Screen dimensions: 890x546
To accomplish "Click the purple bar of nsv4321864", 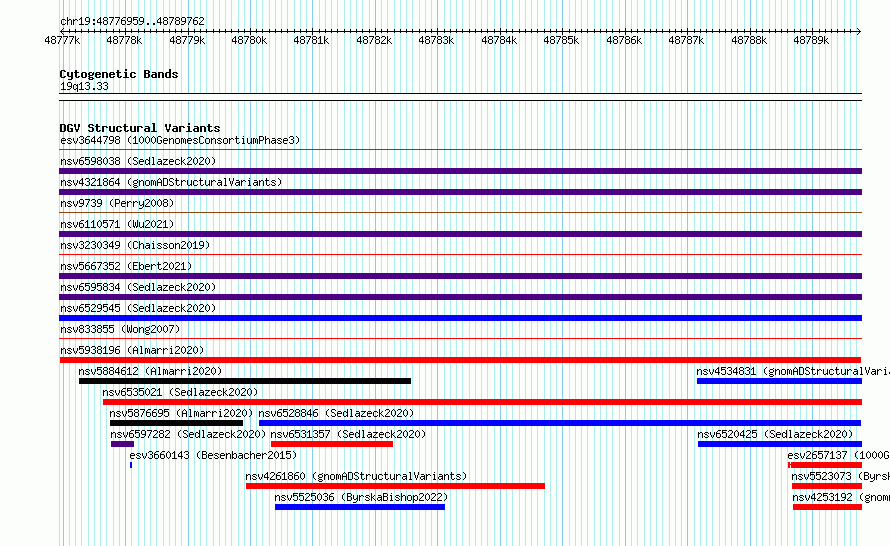I will click(x=460, y=192).
